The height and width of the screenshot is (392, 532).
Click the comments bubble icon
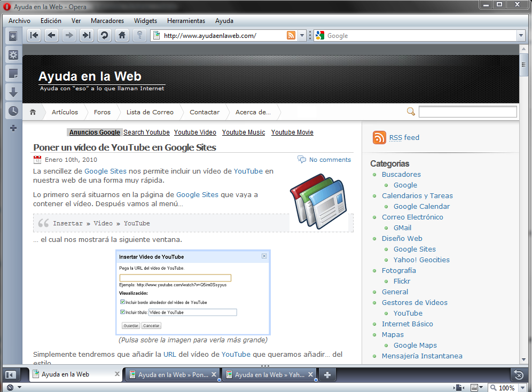click(302, 159)
